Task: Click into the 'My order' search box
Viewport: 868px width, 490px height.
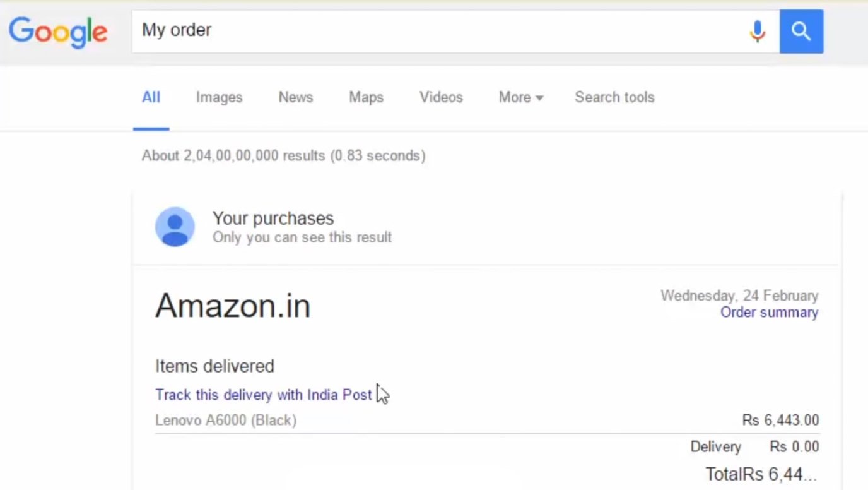Action: [x=435, y=30]
